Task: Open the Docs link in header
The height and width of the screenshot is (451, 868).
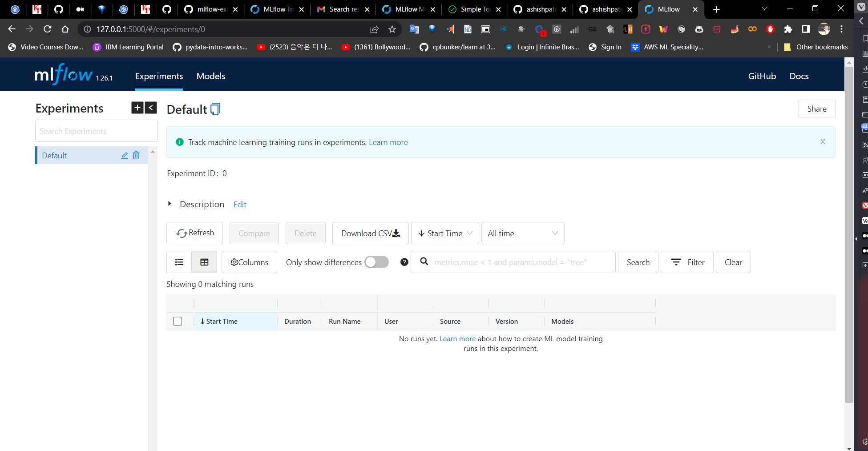Action: tap(799, 76)
